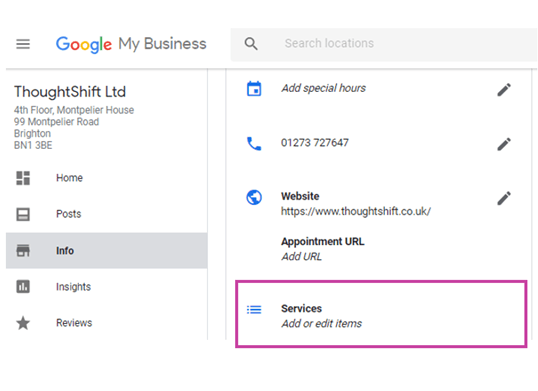Image resolution: width=538 pixels, height=391 pixels.
Task: Click the phone handset icon
Action: click(254, 144)
